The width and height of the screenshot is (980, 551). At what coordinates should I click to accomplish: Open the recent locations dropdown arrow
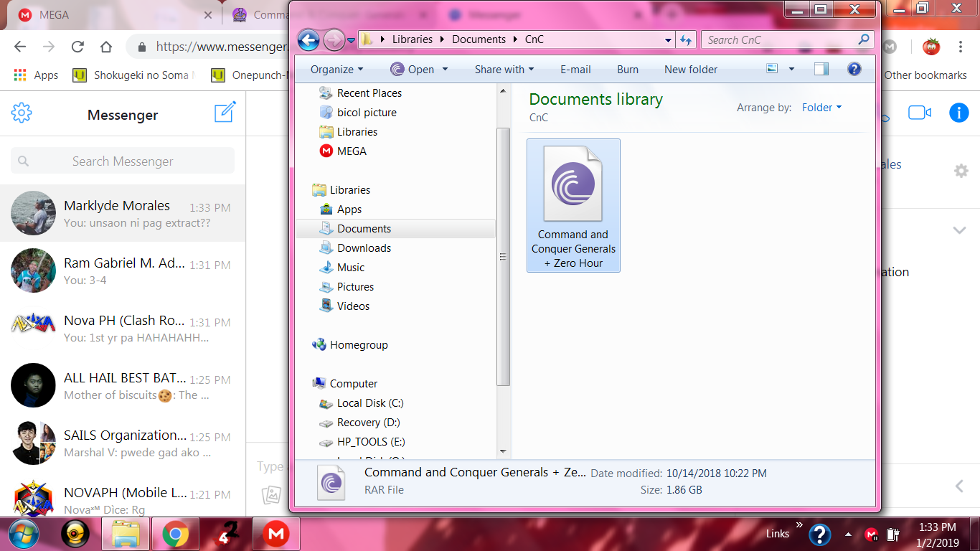click(x=351, y=40)
